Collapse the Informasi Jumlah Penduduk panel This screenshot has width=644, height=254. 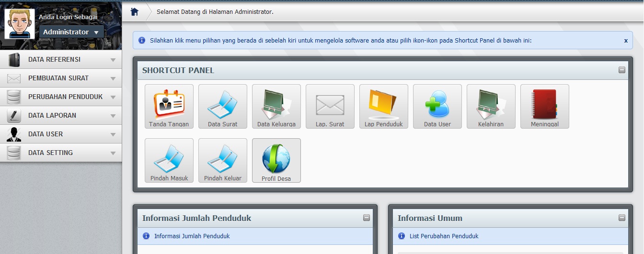(x=367, y=218)
